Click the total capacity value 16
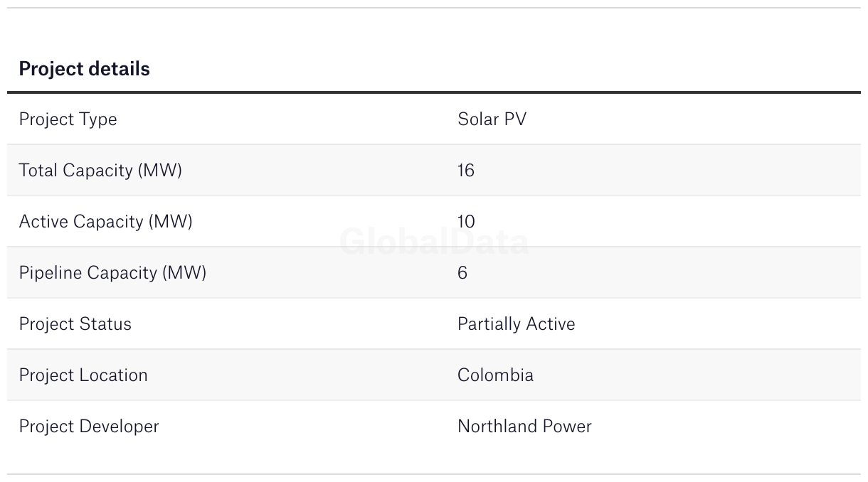This screenshot has width=868, height=482. (466, 170)
